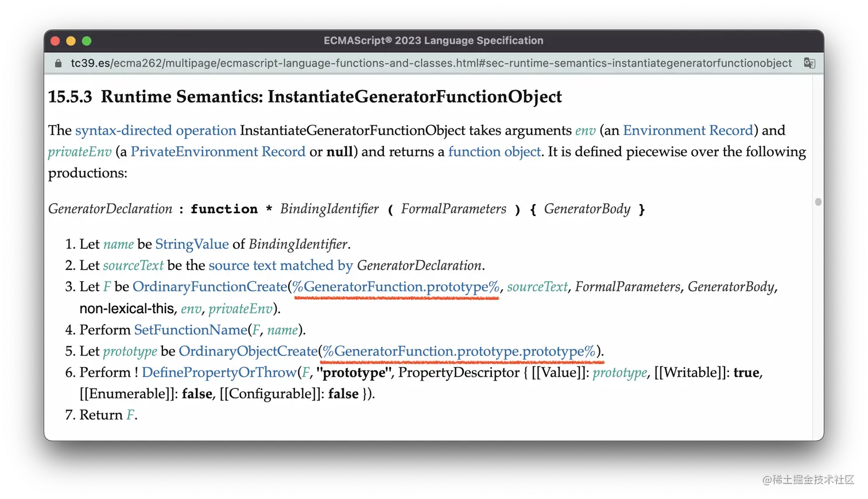This screenshot has width=868, height=499.
Task: Open the syntax-directed operation link
Action: (x=156, y=131)
